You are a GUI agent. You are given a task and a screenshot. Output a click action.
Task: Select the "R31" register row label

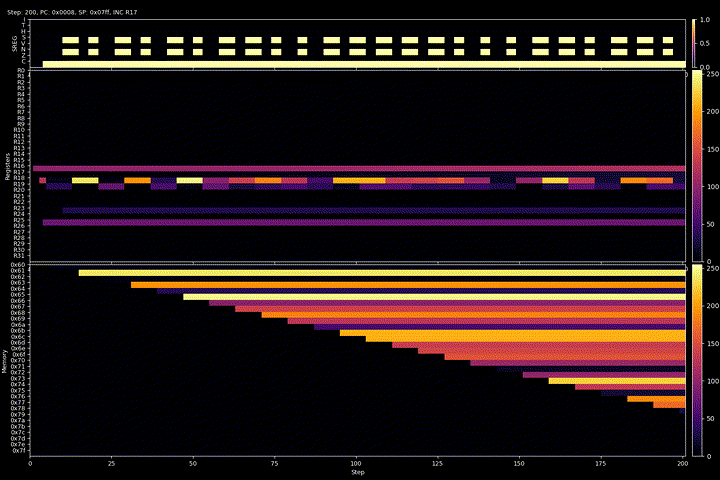(19, 255)
